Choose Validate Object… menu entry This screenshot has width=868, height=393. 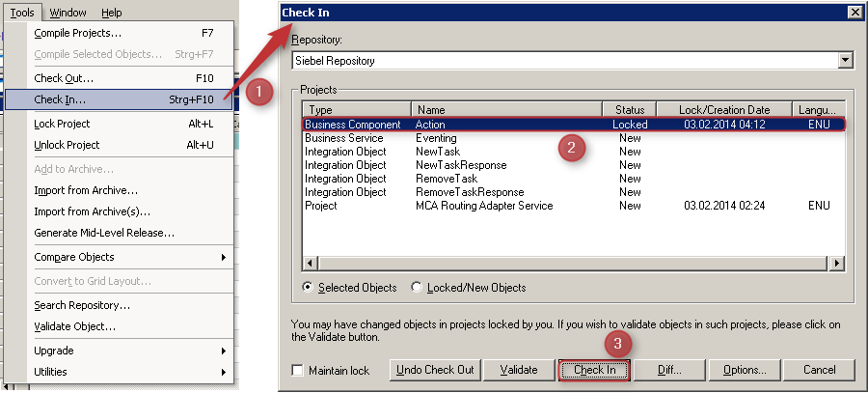click(x=119, y=326)
